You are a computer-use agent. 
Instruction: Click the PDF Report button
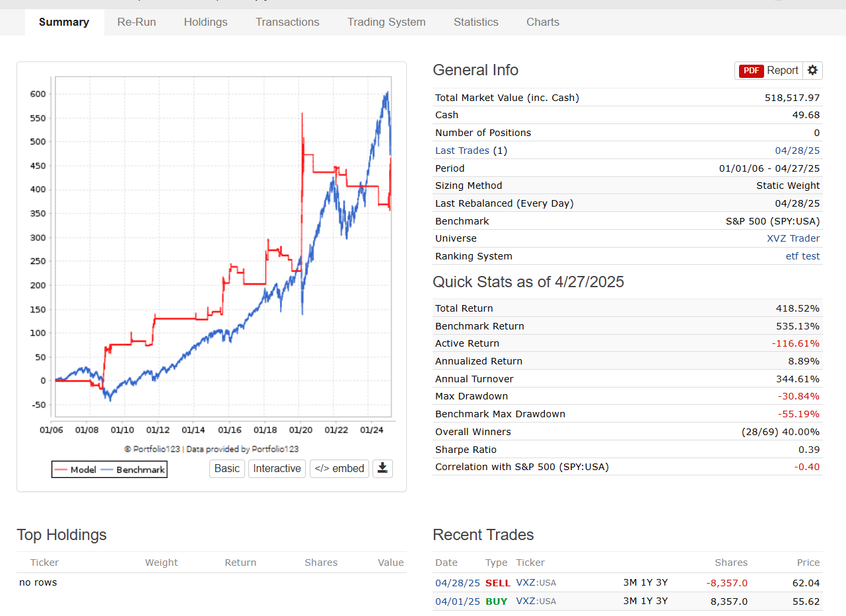769,71
